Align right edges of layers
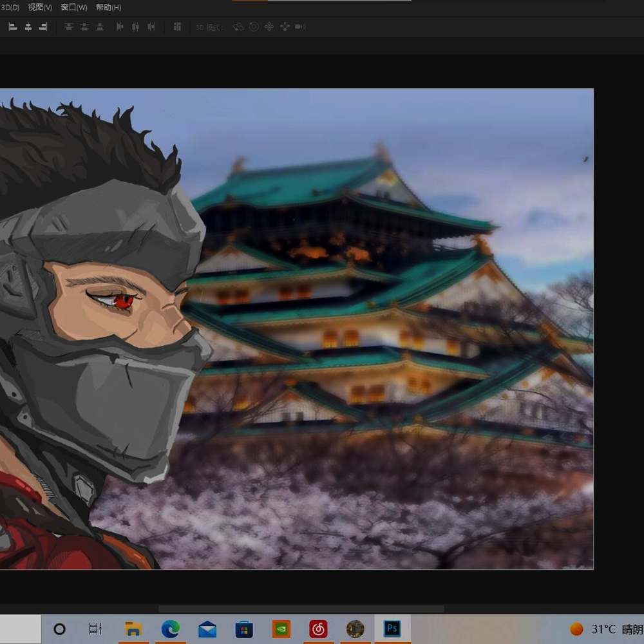This screenshot has width=644, height=644. [43, 27]
